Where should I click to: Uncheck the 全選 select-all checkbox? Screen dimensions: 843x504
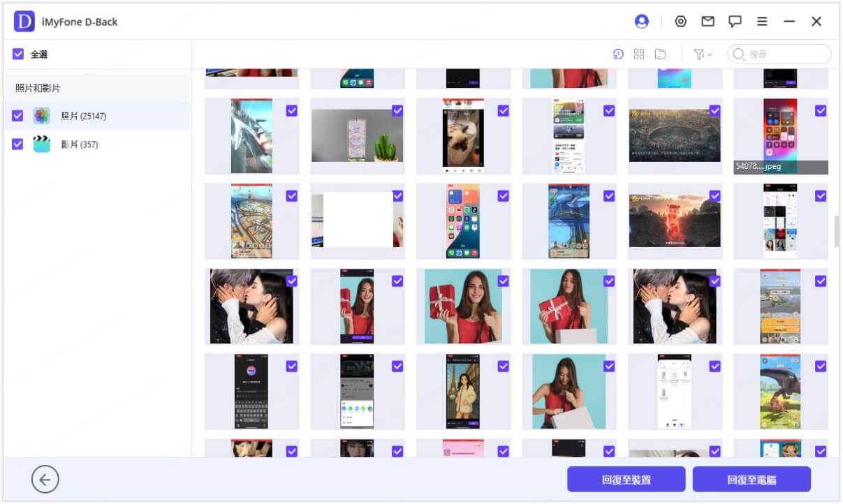click(x=17, y=54)
